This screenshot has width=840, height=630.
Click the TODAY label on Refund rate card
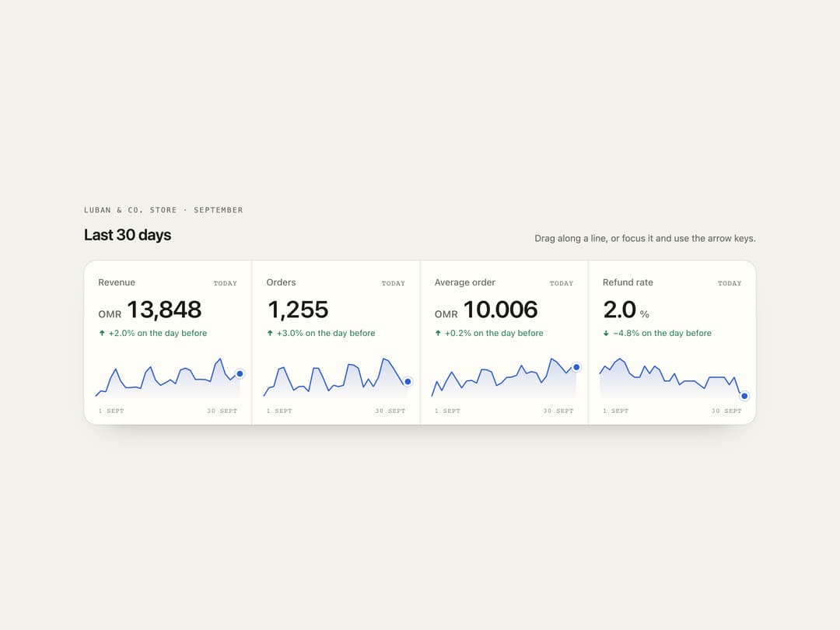[730, 283]
